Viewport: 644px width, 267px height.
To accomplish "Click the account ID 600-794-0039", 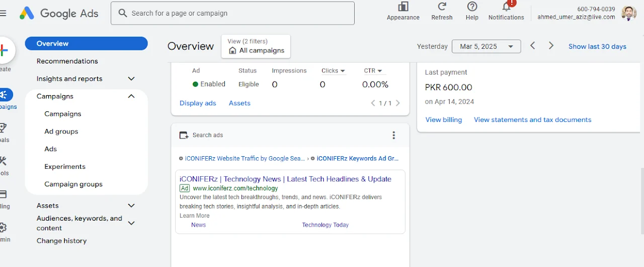I will click(596, 10).
